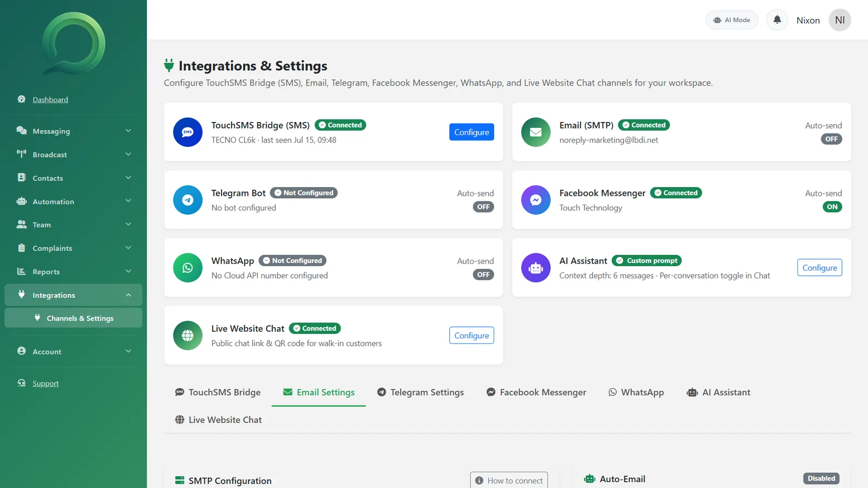
Task: Open Channels & Settings submenu item
Action: click(x=73, y=318)
